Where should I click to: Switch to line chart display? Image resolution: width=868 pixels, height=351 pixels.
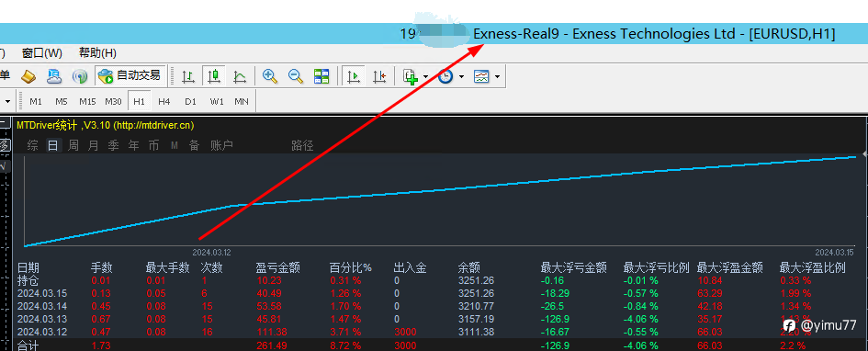pos(239,76)
